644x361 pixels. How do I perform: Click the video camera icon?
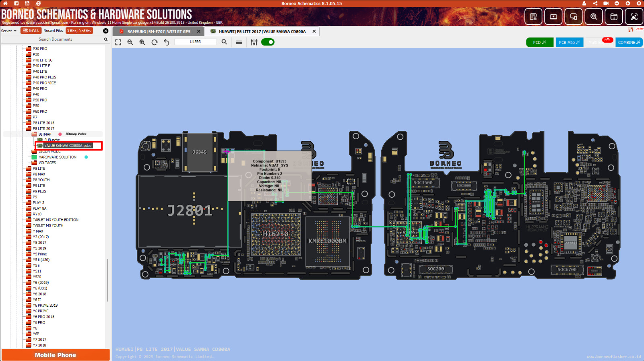[x=606, y=3]
